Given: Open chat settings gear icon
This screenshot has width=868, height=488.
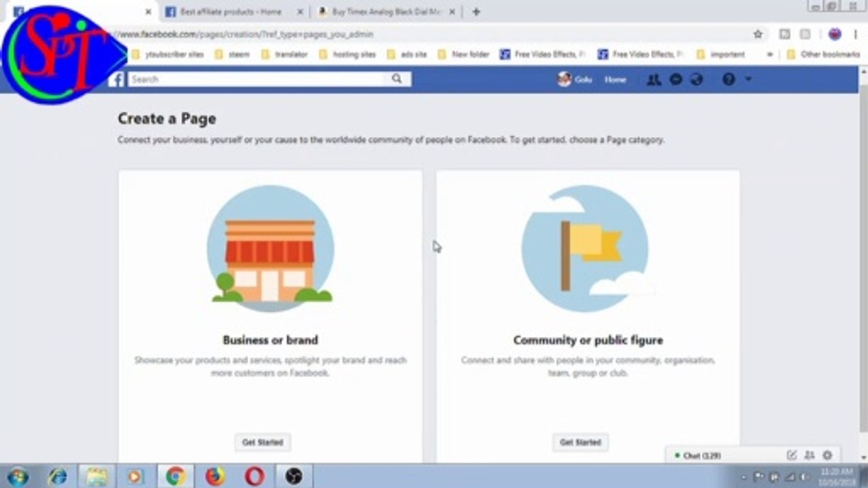Looking at the screenshot, I should (827, 455).
